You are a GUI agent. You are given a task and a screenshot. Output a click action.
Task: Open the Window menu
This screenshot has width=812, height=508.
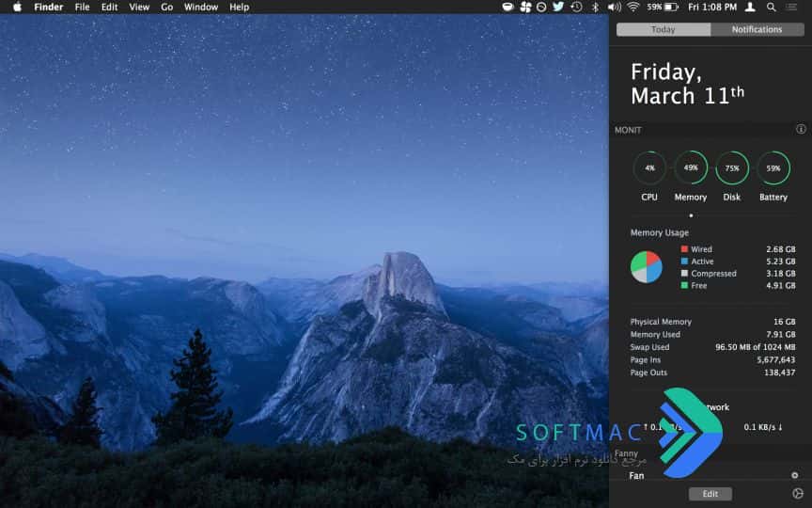pyautogui.click(x=201, y=7)
